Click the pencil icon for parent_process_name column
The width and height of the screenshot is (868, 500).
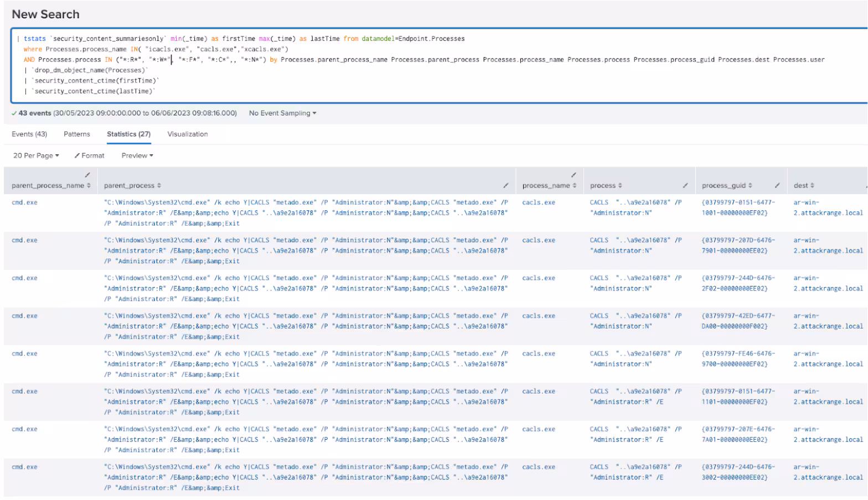click(x=87, y=175)
